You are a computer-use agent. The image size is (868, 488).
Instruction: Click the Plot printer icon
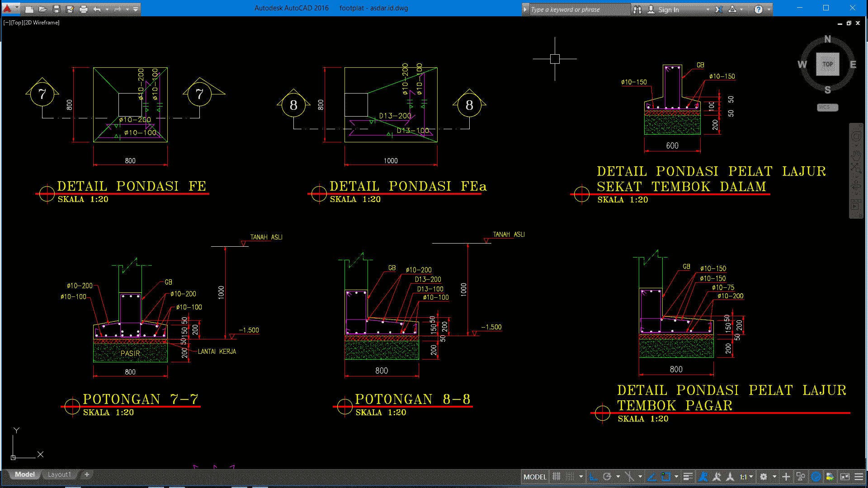(83, 9)
